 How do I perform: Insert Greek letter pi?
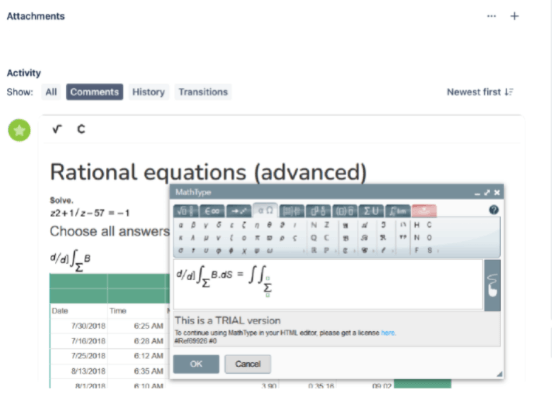point(257,238)
